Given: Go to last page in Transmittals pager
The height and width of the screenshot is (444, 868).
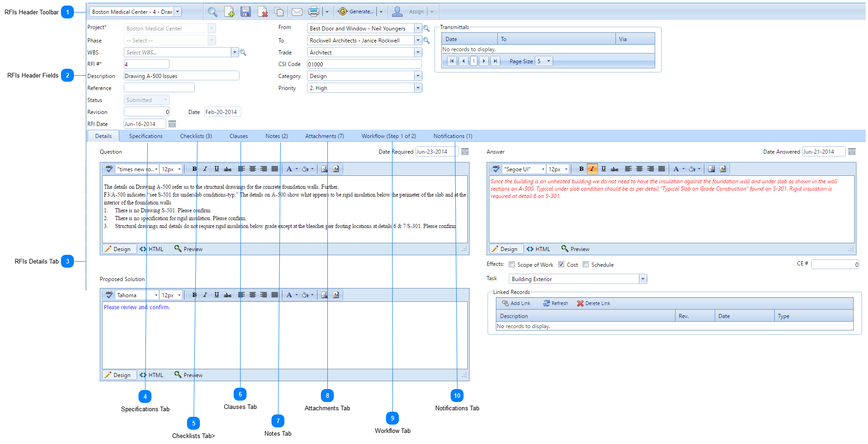Looking at the screenshot, I should point(495,61).
